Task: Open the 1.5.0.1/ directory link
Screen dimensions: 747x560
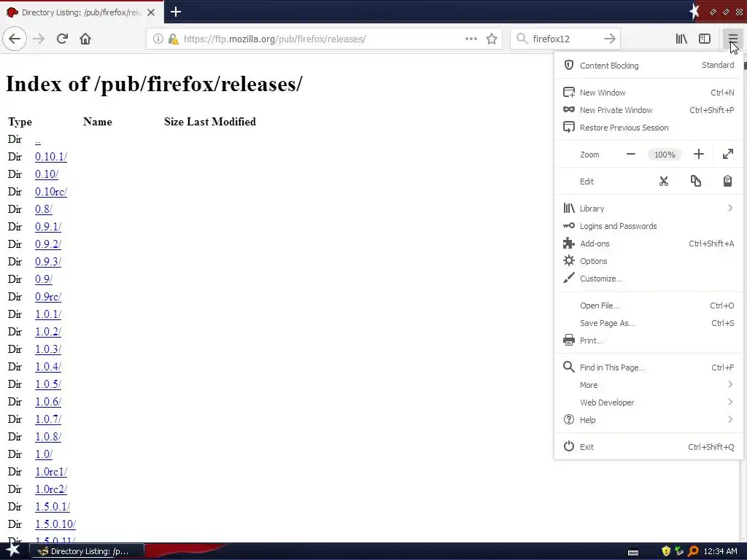Action: click(x=53, y=507)
